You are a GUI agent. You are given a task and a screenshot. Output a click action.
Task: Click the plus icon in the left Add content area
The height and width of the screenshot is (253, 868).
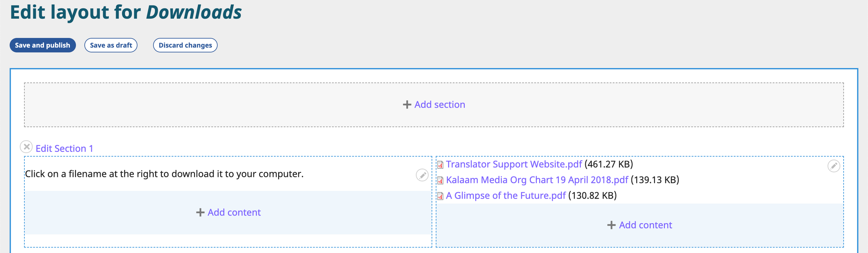[x=200, y=213]
